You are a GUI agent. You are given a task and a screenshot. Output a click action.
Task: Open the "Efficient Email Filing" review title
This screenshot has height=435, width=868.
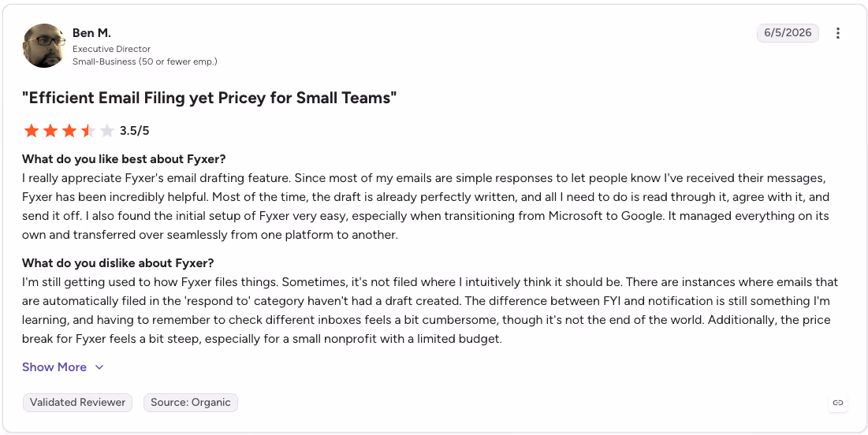coord(209,98)
